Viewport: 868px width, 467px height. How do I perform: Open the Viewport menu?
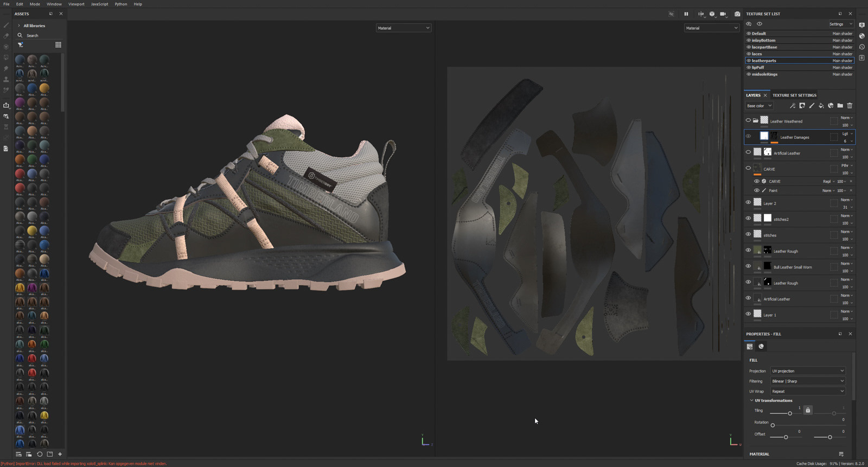coord(76,4)
